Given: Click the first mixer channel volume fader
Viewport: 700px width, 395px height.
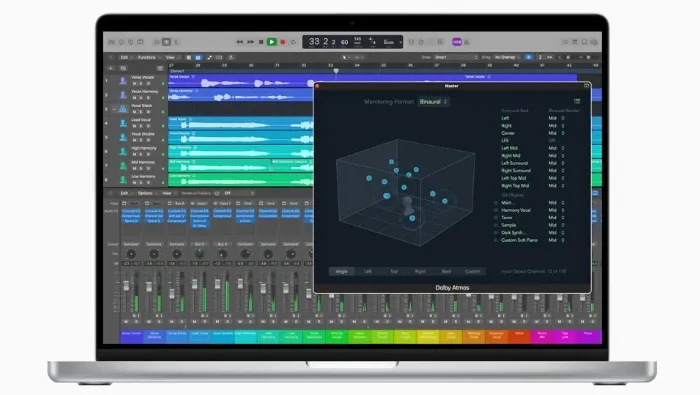Looking at the screenshot, I should point(126,286).
